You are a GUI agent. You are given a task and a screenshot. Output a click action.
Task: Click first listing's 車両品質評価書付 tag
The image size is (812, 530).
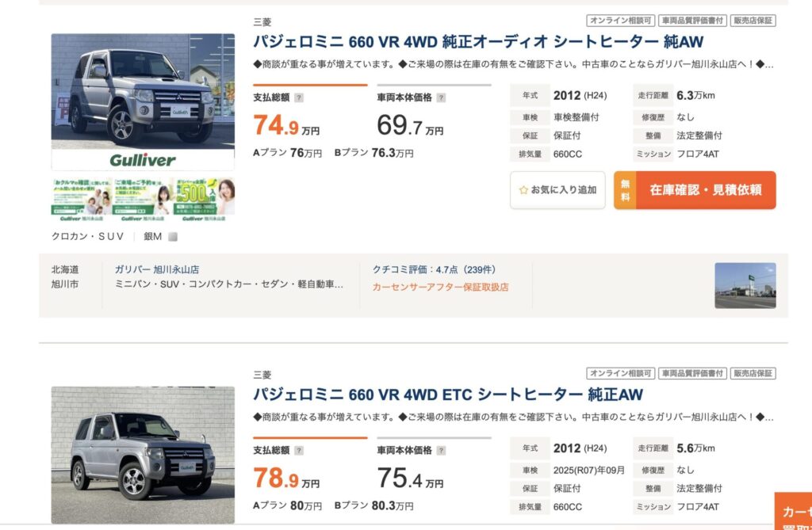[692, 21]
